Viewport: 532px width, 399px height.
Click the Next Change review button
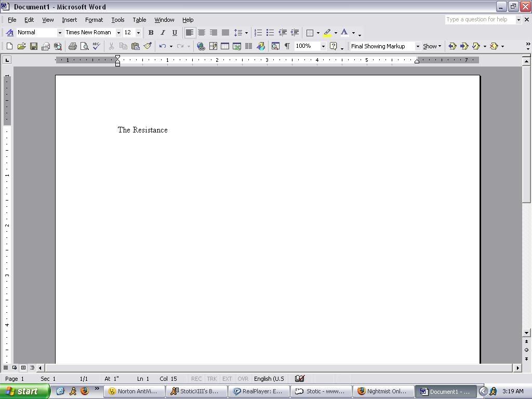pyautogui.click(x=464, y=46)
